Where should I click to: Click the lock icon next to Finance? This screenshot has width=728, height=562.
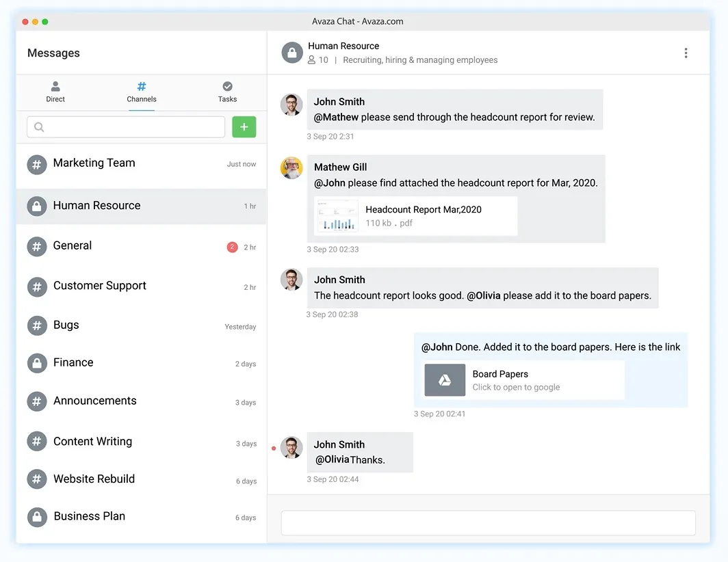pos(37,363)
